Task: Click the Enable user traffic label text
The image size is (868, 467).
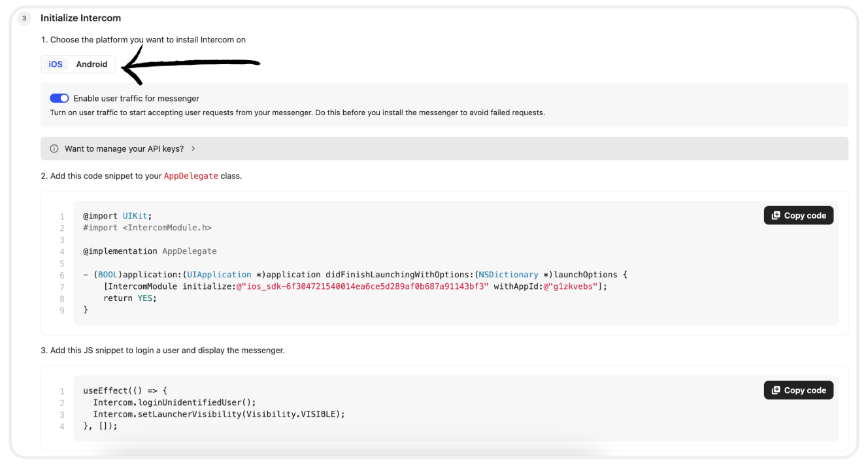Action: [x=136, y=98]
